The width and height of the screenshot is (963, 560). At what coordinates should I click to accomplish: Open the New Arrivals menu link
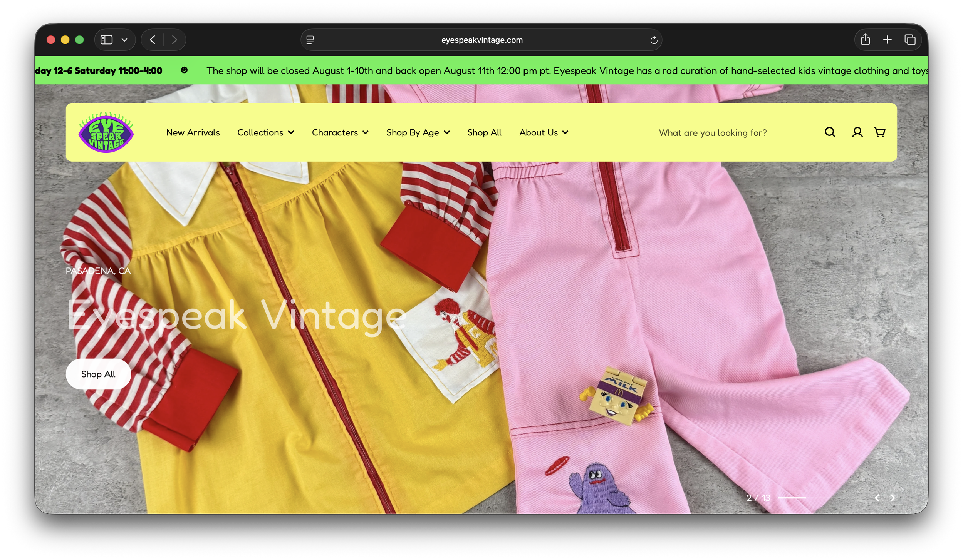(193, 132)
